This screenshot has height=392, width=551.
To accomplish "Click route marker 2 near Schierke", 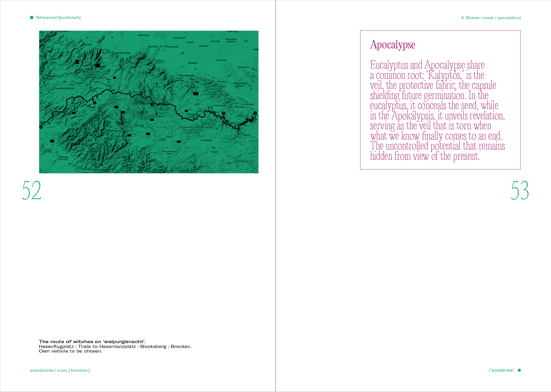I will pos(152,104).
